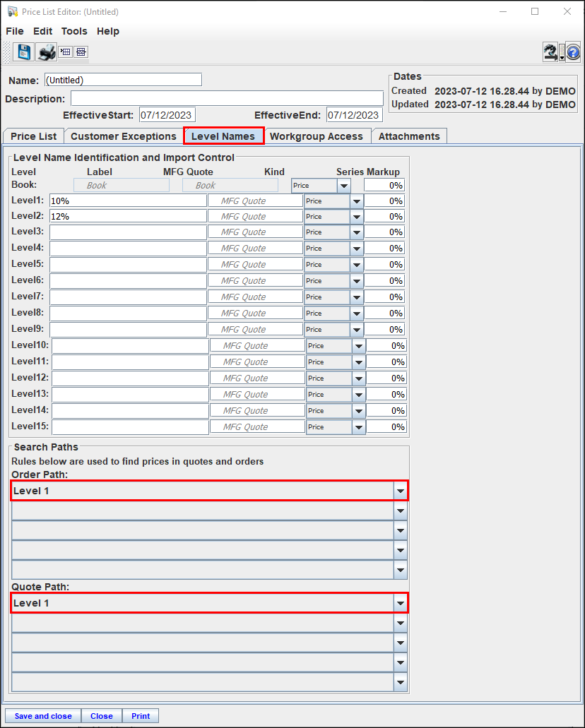Click the Print toolbar icon
Viewport: 585px width, 728px height.
47,52
